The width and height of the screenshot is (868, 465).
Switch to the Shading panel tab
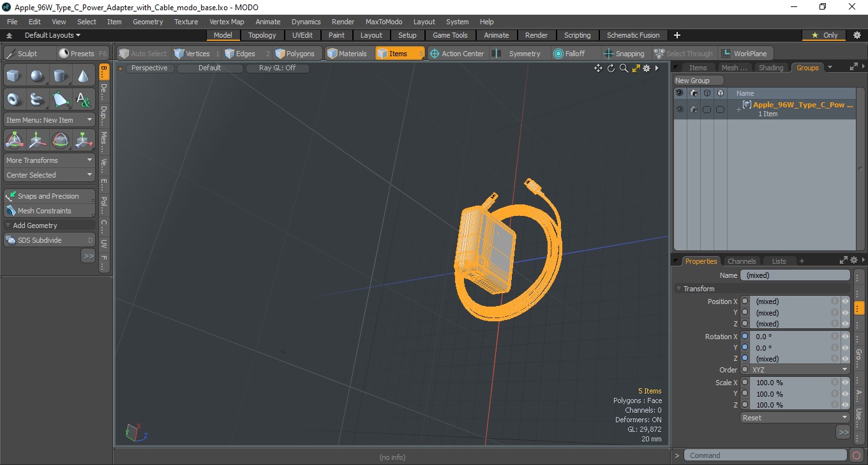(x=771, y=68)
